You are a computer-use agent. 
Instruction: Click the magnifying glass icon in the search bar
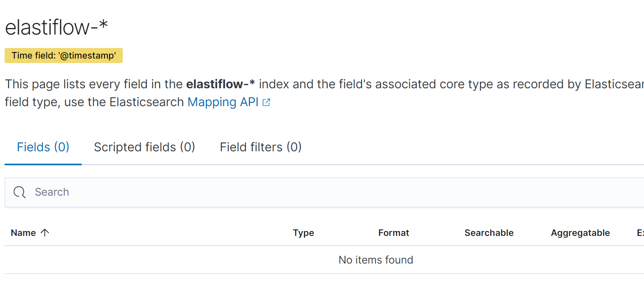coord(19,192)
